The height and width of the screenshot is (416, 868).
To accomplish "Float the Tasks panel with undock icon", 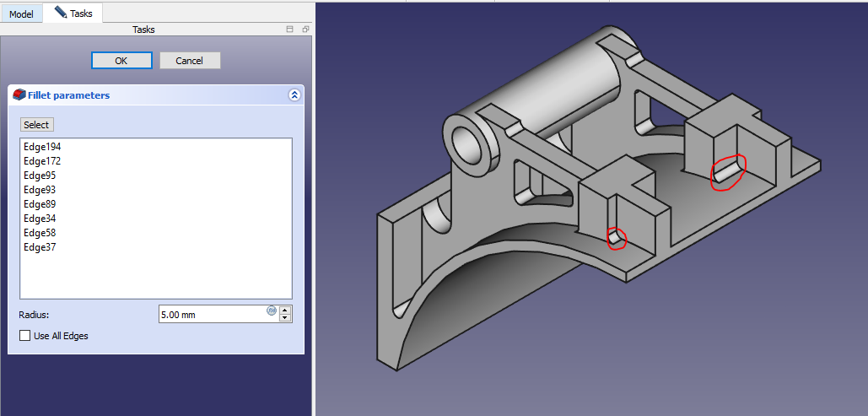I will click(305, 30).
